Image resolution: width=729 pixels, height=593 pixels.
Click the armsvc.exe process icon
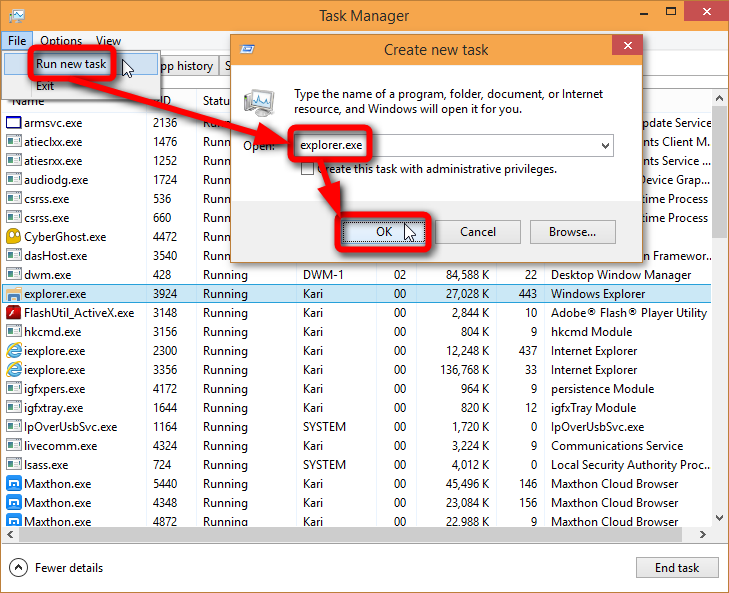click(13, 123)
